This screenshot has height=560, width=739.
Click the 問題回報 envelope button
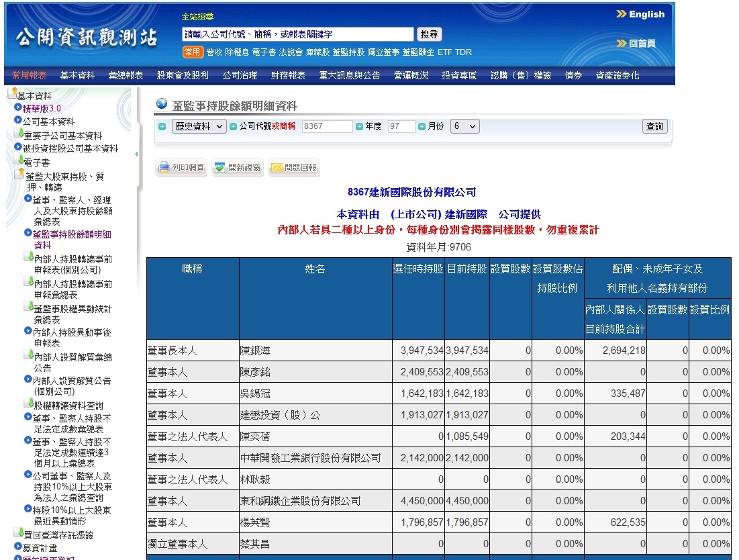[x=294, y=167]
